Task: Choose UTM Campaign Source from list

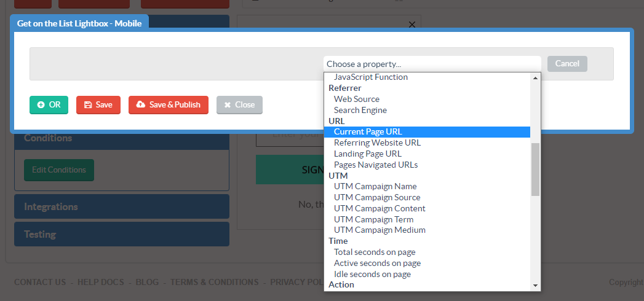Action: click(377, 197)
